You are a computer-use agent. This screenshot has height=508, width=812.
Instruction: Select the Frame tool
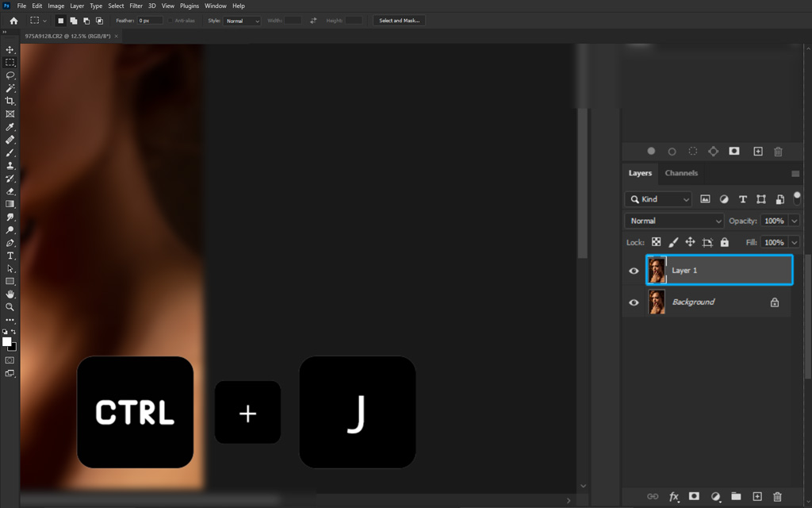10,114
